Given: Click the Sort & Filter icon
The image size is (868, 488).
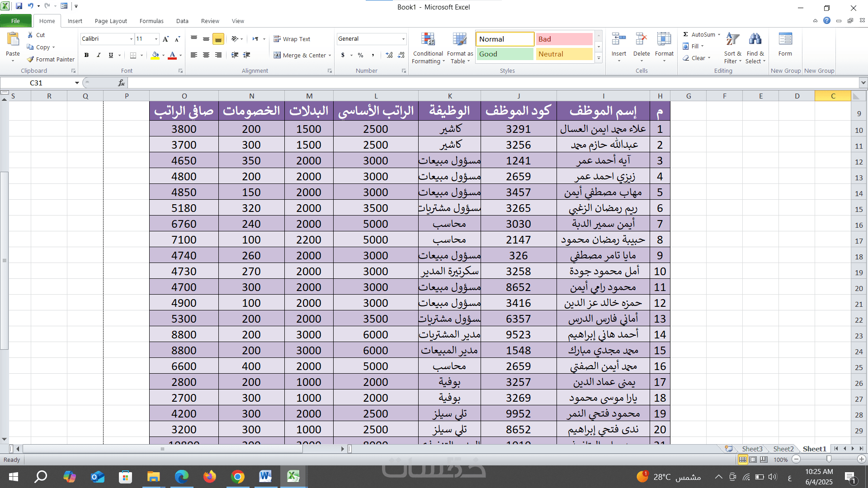Looking at the screenshot, I should point(732,40).
